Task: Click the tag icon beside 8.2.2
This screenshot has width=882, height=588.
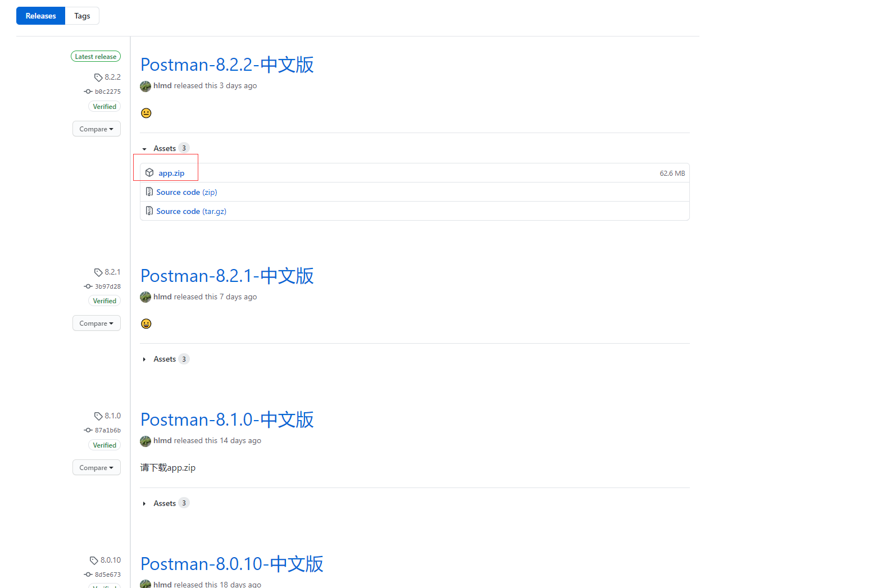Action: 98,78
